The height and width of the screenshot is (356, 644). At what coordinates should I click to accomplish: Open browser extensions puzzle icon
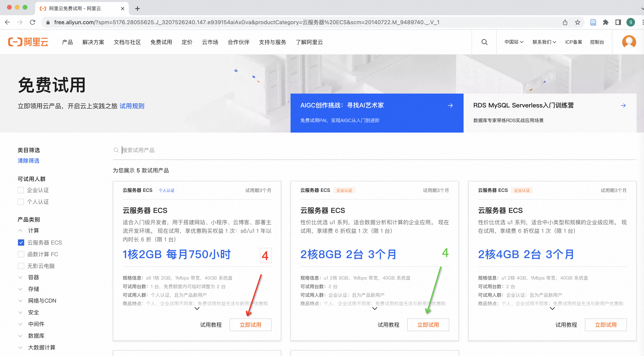click(x=606, y=22)
